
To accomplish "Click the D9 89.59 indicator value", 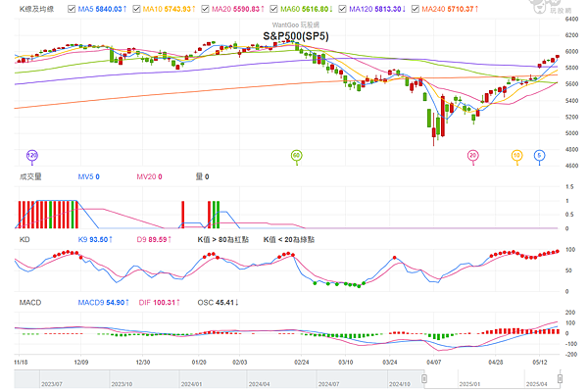I will [x=154, y=239].
